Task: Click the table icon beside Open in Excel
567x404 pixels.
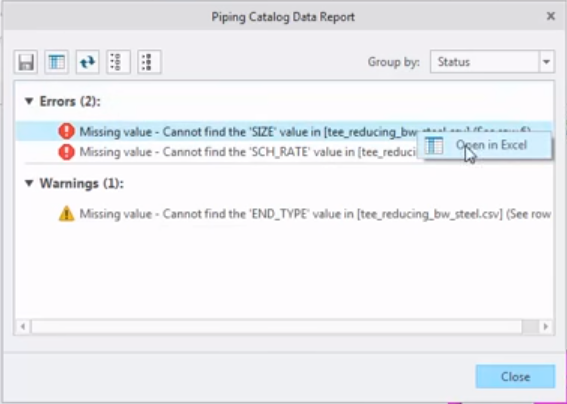Action: click(x=434, y=145)
